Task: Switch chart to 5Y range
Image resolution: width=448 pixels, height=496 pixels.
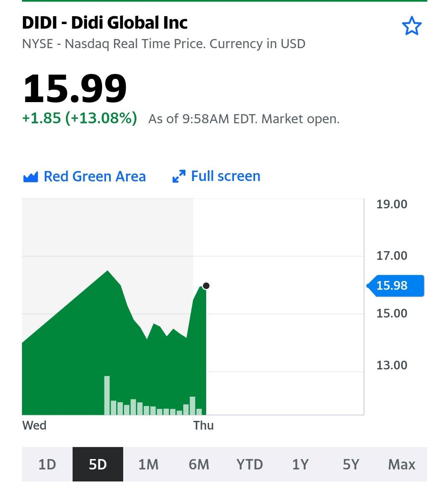Action: (351, 464)
